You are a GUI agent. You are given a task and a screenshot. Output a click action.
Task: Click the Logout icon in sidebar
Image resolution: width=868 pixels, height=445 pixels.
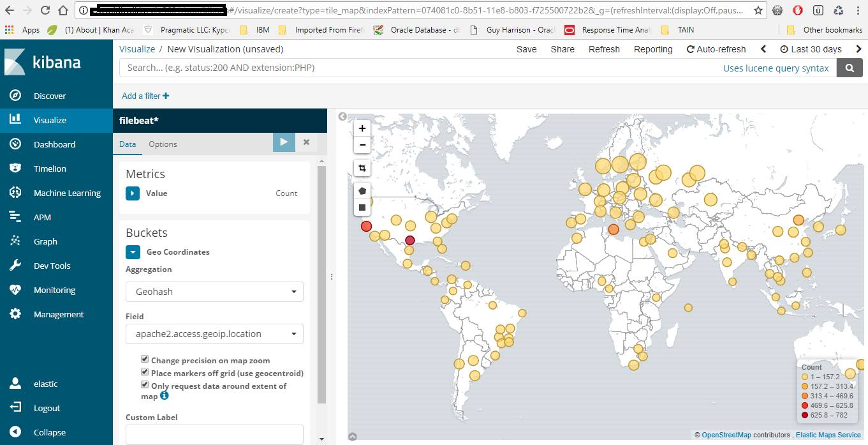16,408
